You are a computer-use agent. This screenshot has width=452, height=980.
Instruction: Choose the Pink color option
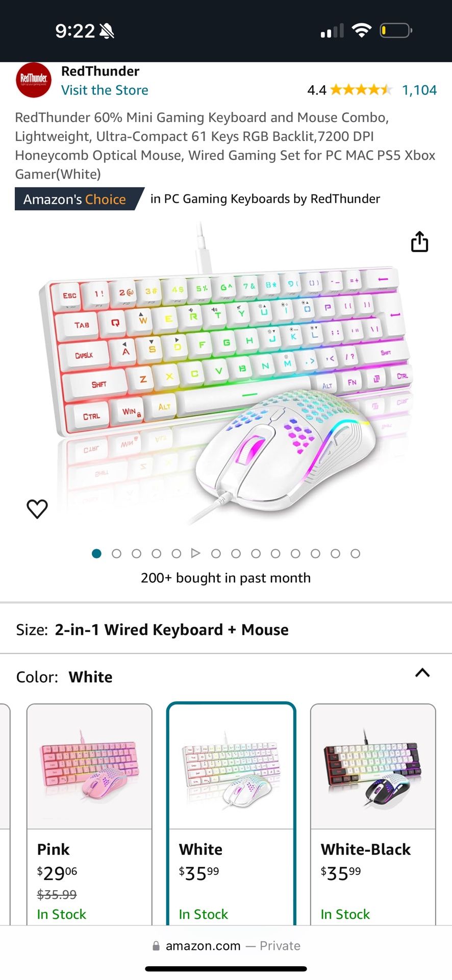point(89,815)
